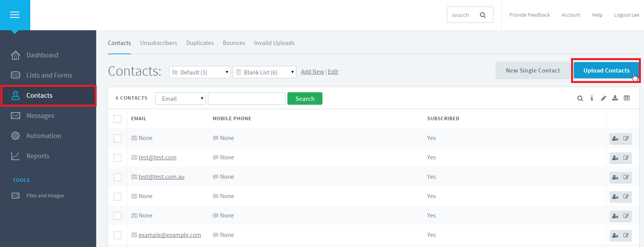This screenshot has height=247, width=644.
Task: Check the test@test.com.au row checkbox
Action: [x=118, y=177]
